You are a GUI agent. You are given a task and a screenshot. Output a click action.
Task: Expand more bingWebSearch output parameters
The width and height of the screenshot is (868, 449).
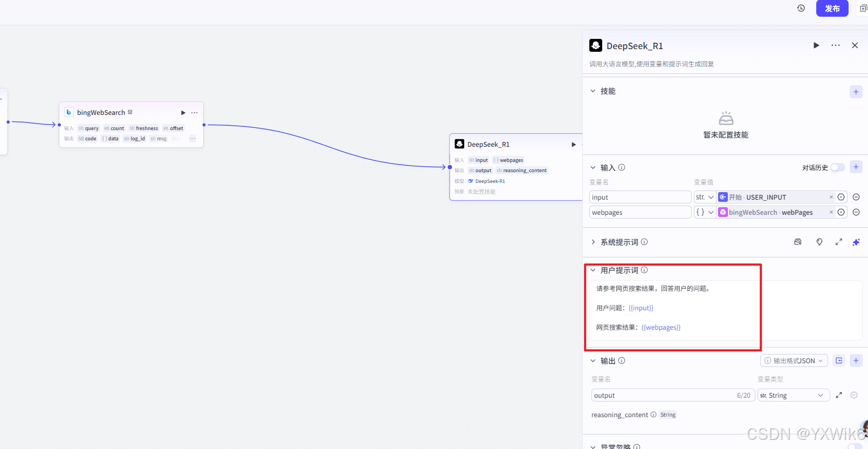point(192,139)
